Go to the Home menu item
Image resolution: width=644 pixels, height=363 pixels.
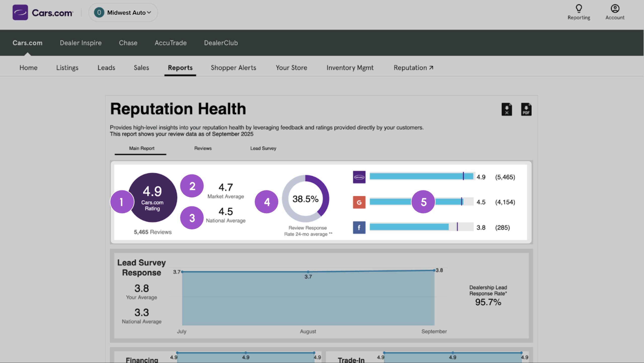[28, 68]
